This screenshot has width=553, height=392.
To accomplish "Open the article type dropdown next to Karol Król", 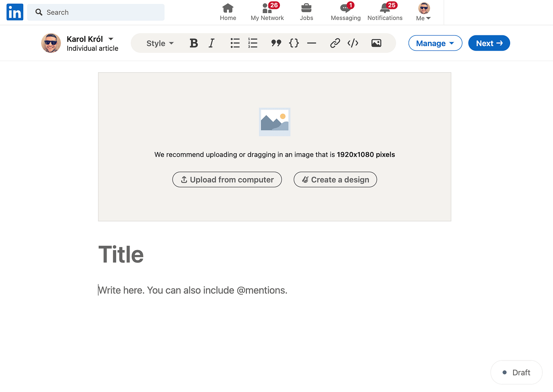I will click(111, 39).
